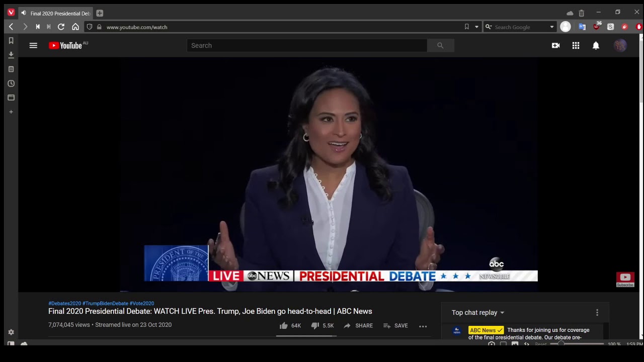
Task: Open the Downloads panel in sidebar
Action: tap(11, 55)
